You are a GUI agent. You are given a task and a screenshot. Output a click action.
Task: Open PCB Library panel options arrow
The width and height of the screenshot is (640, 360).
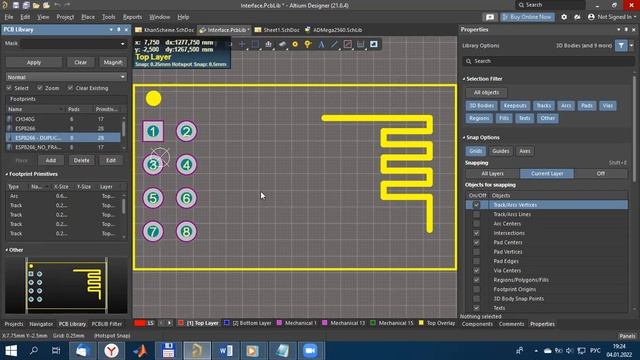coord(111,30)
